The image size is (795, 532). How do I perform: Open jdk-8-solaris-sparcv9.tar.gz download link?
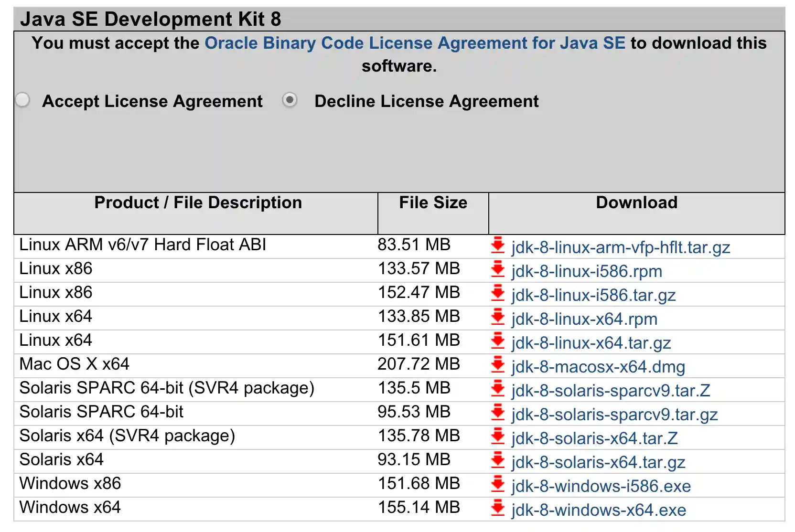[614, 415]
